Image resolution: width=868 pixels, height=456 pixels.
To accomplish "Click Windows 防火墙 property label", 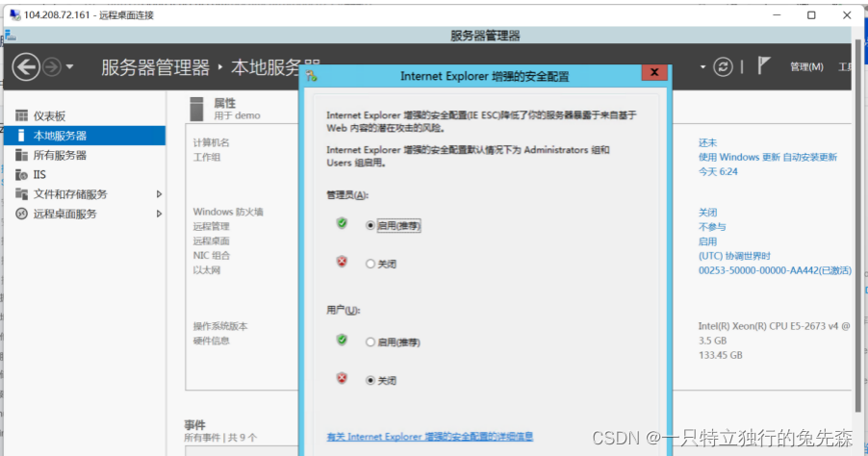I will 228,212.
